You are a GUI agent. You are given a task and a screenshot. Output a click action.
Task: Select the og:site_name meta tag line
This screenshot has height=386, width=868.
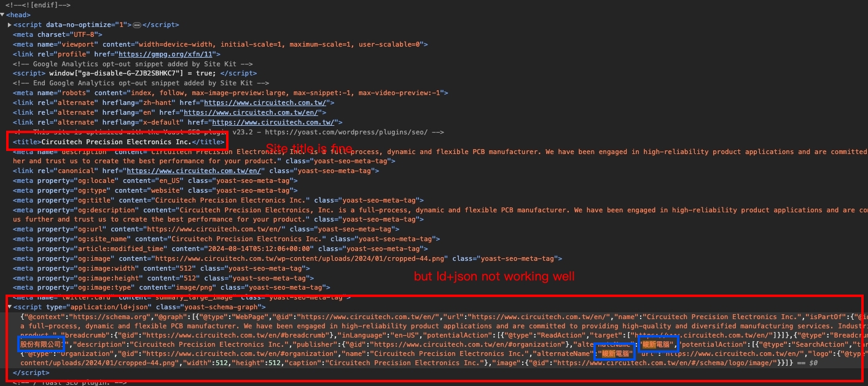[x=226, y=239]
